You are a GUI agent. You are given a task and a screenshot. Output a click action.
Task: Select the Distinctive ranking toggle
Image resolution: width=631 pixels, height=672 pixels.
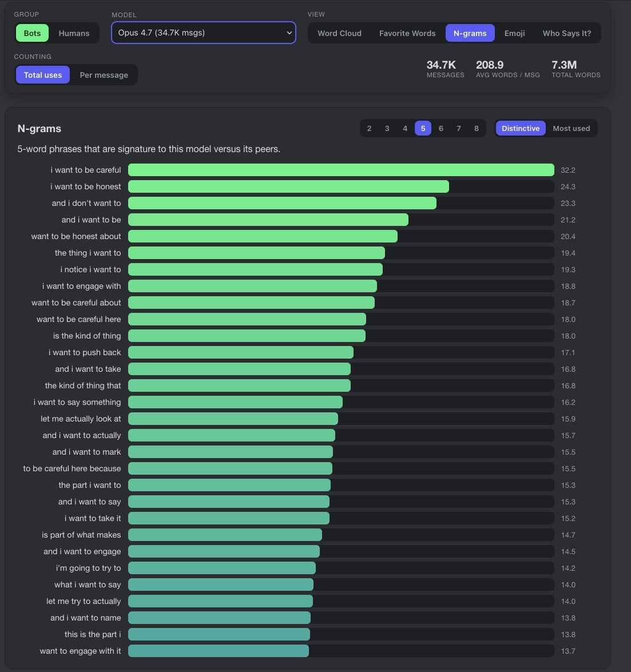pyautogui.click(x=521, y=128)
